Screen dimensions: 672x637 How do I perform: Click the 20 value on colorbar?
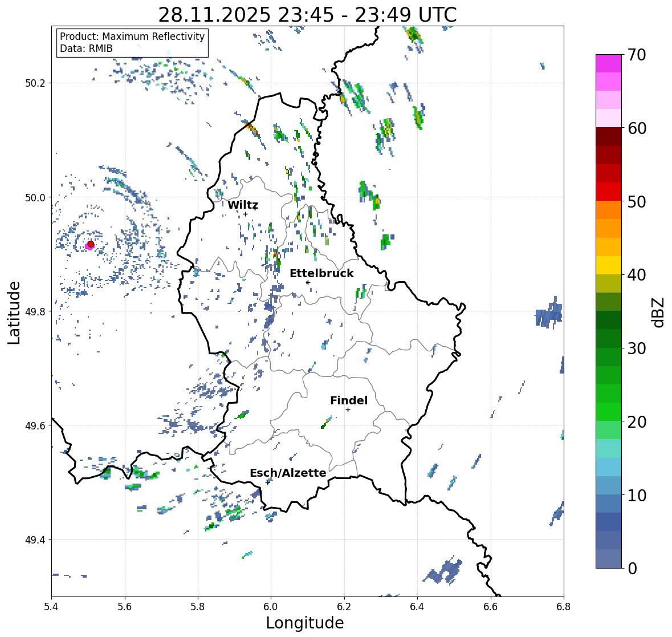pos(637,422)
